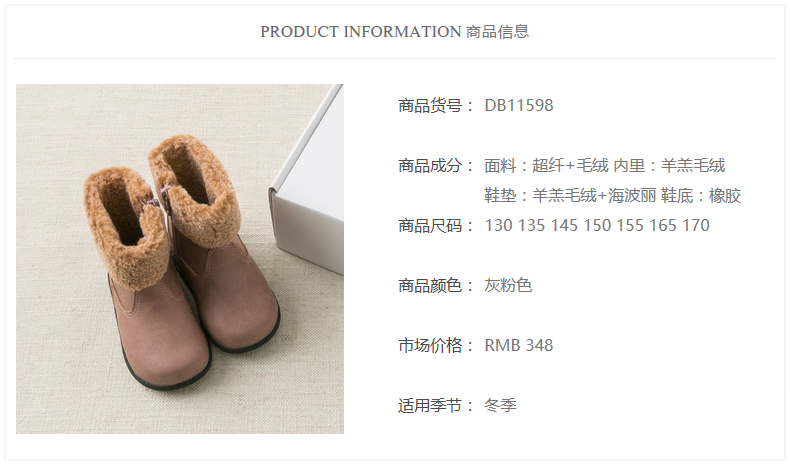Click the PRODUCT INFORMATION 商品信息 heading
This screenshot has height=471, width=790.
pyautogui.click(x=394, y=32)
